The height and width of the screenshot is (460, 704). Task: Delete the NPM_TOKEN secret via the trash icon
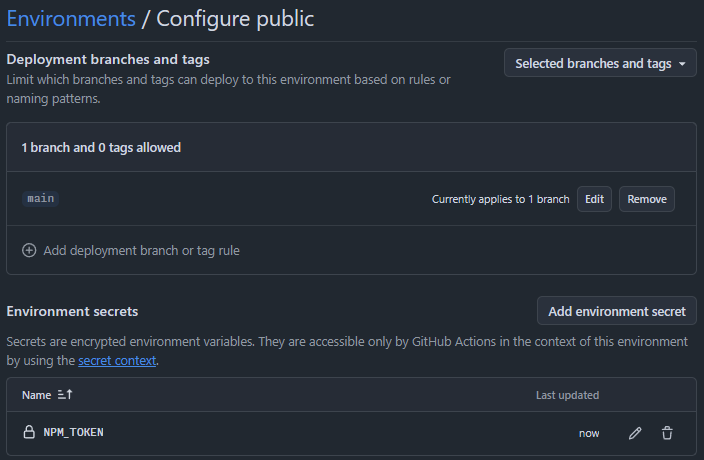pyautogui.click(x=667, y=433)
